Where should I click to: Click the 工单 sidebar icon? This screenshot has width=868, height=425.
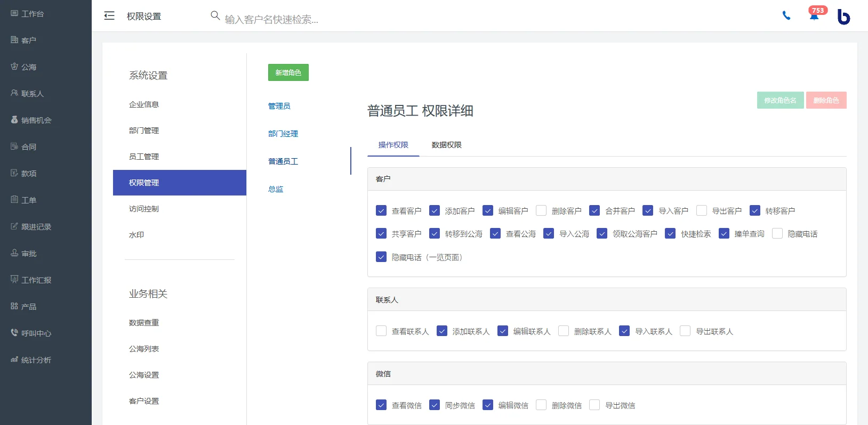[14, 200]
